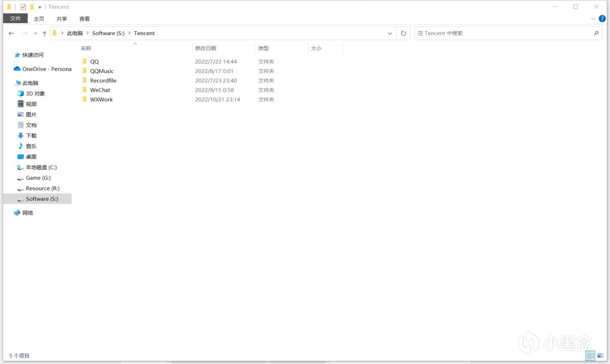Click the date 2022/7/23 14:44
Screen dimensions: 610x364
(x=216, y=62)
